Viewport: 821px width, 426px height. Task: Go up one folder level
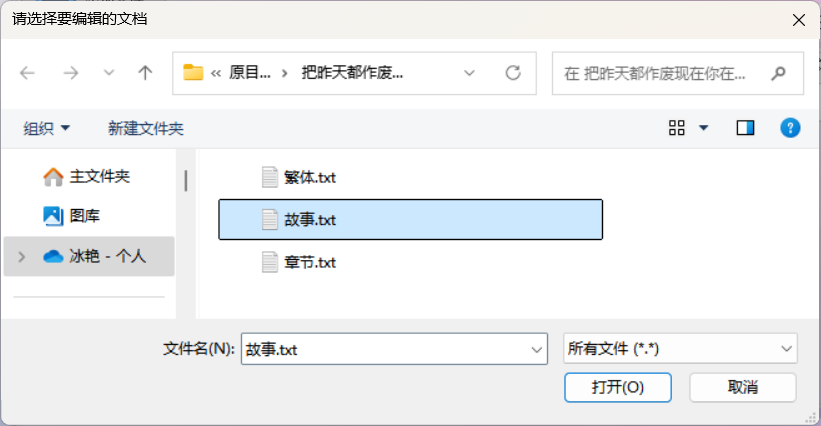145,73
